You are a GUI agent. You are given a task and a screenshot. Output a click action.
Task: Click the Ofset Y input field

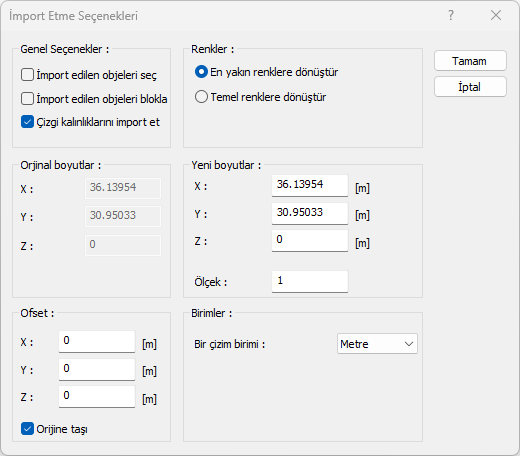coord(97,369)
